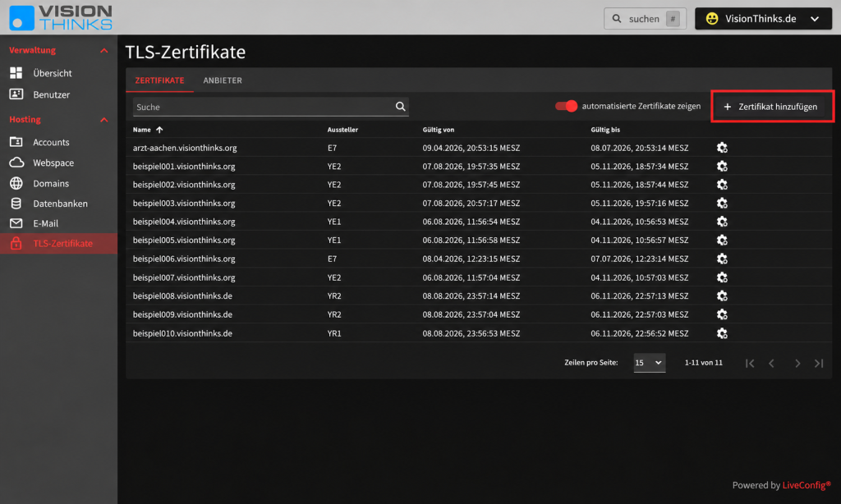Click issuer YR1 of beispiel010 row
Viewport: 841px width, 504px height.
coord(334,333)
